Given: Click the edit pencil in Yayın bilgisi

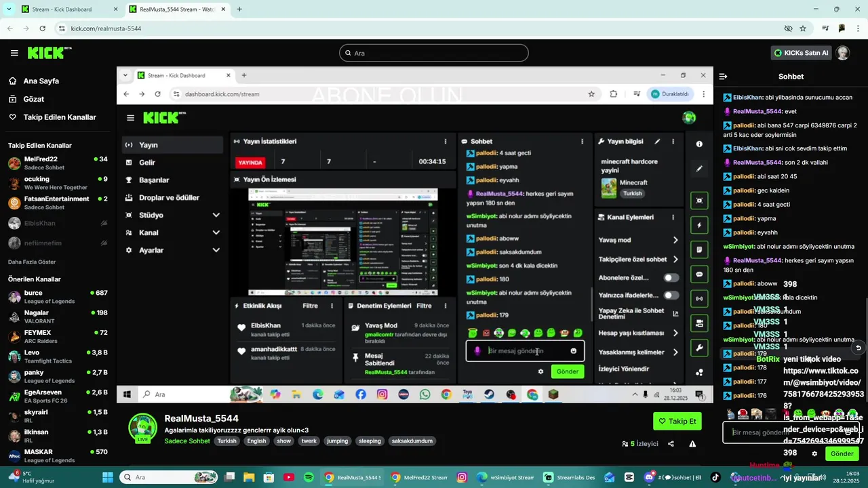Looking at the screenshot, I should (657, 142).
